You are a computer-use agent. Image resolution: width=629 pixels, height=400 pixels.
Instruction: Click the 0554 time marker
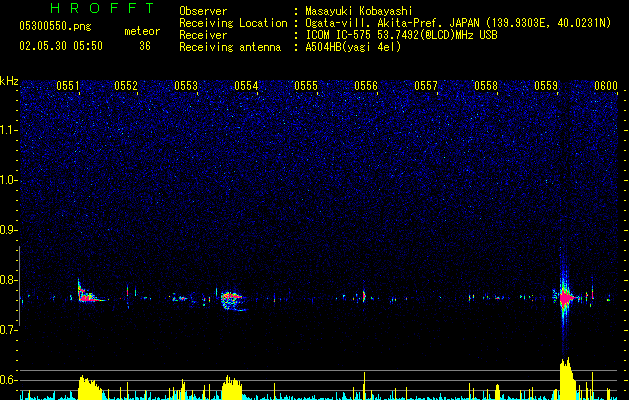pyautogui.click(x=246, y=86)
